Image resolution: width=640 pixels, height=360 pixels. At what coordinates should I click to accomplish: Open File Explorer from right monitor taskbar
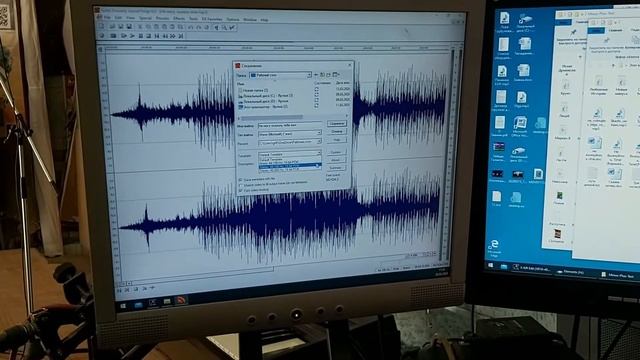(x=504, y=267)
